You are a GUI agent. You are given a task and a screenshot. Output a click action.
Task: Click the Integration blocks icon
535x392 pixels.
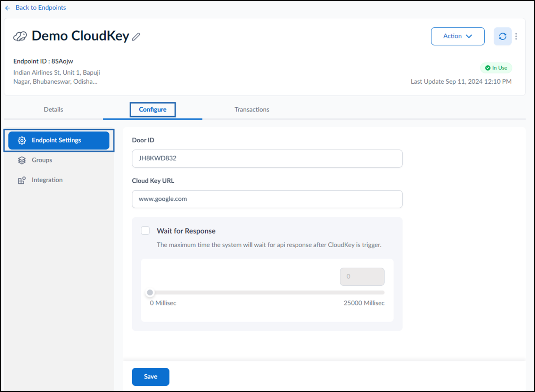(x=22, y=180)
